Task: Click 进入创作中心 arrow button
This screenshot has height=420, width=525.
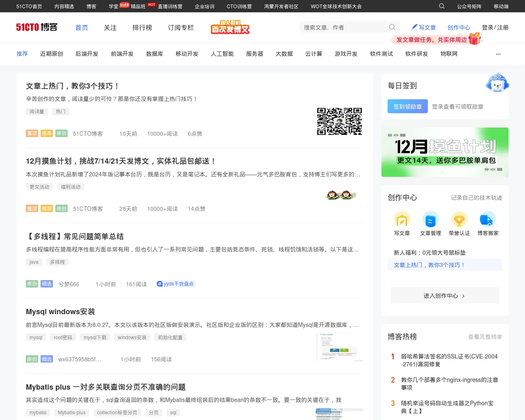Action: 445,296
